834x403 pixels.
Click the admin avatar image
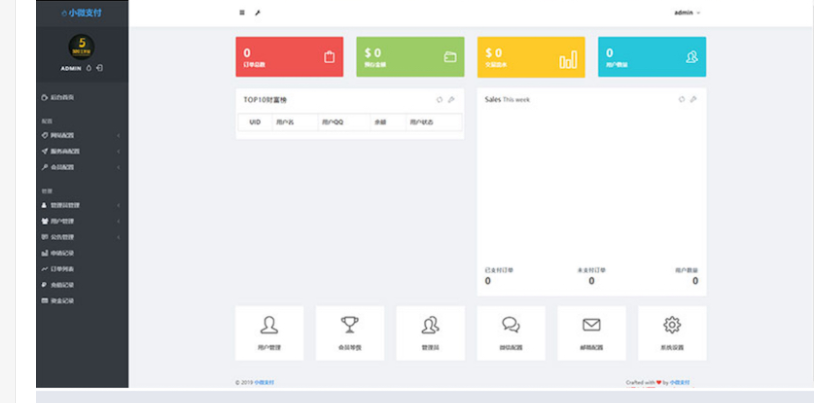(x=82, y=47)
